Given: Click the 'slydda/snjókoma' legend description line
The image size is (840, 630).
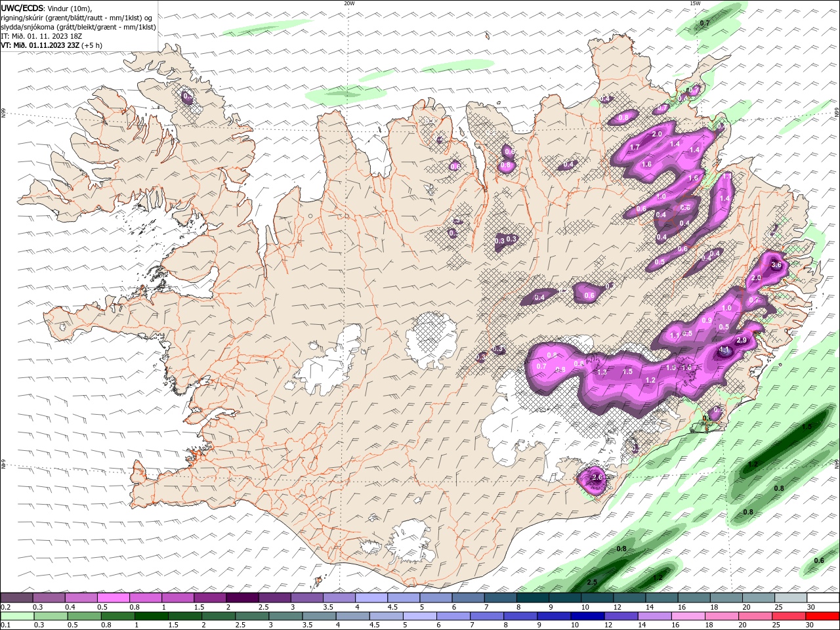Looking at the screenshot, I should point(78,27).
